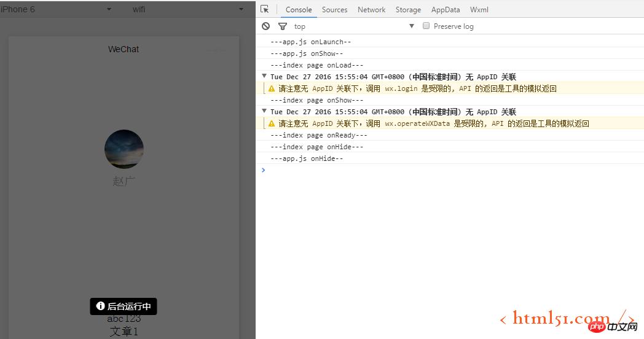Collapse the second timestamp log group
The image size is (644, 339).
click(264, 111)
